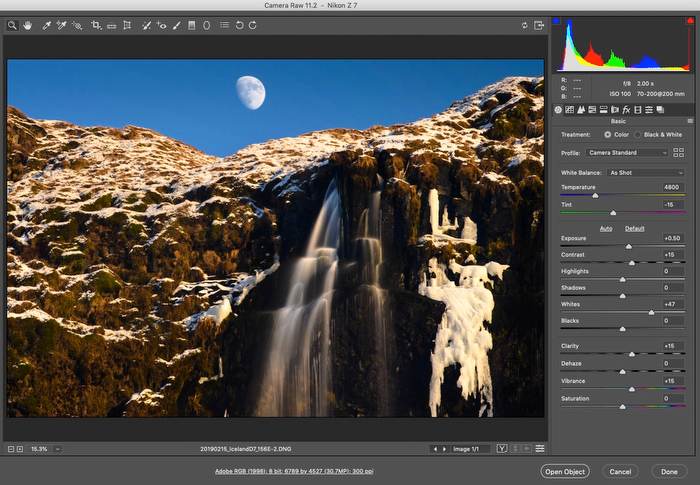Switch to the Tone Curve panel tab
The image size is (700, 485).
569,109
